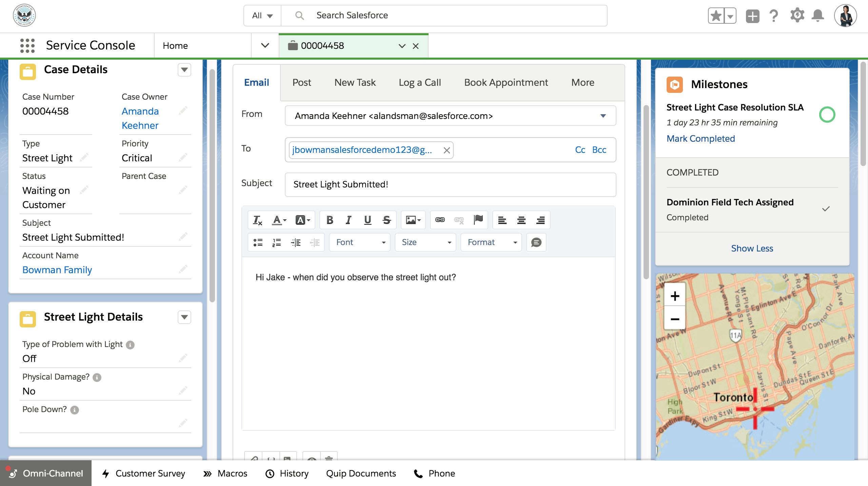The image size is (868, 486).
Task: Switch to the Log a Call tab
Action: coord(420,82)
